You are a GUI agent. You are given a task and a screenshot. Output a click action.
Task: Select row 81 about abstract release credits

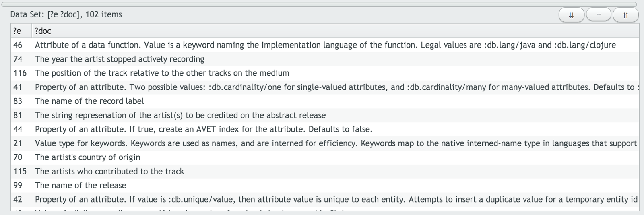[x=325, y=115]
